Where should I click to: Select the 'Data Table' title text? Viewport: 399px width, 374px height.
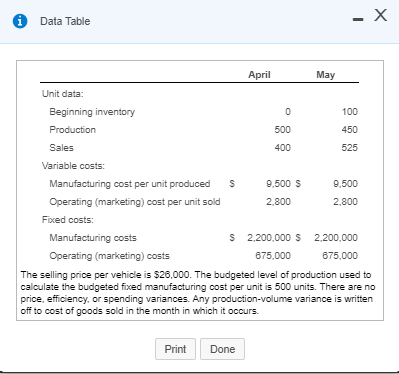pyautogui.click(x=65, y=21)
